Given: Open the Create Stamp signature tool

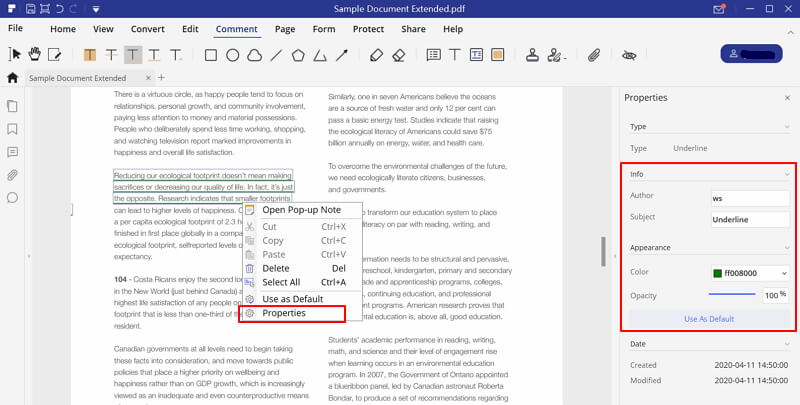Looking at the screenshot, I should [556, 55].
